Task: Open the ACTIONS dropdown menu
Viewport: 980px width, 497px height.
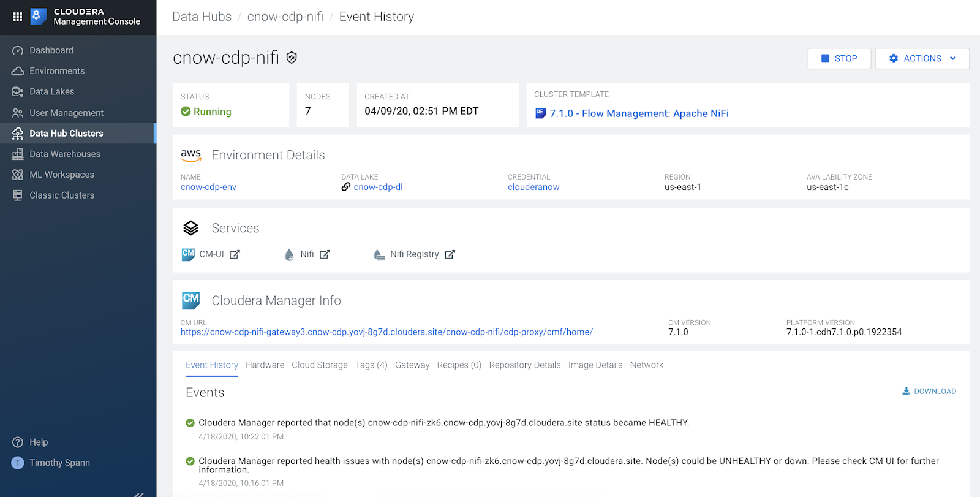Action: (922, 58)
